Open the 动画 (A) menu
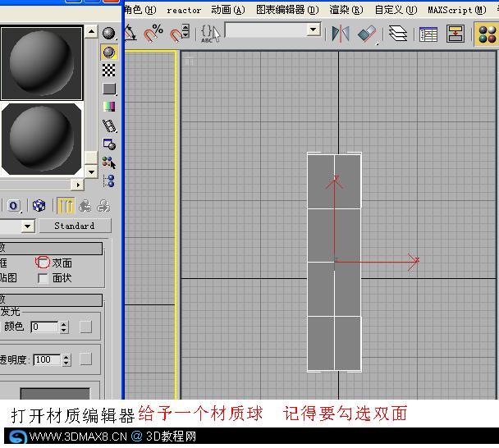The height and width of the screenshot is (448, 499). (228, 10)
